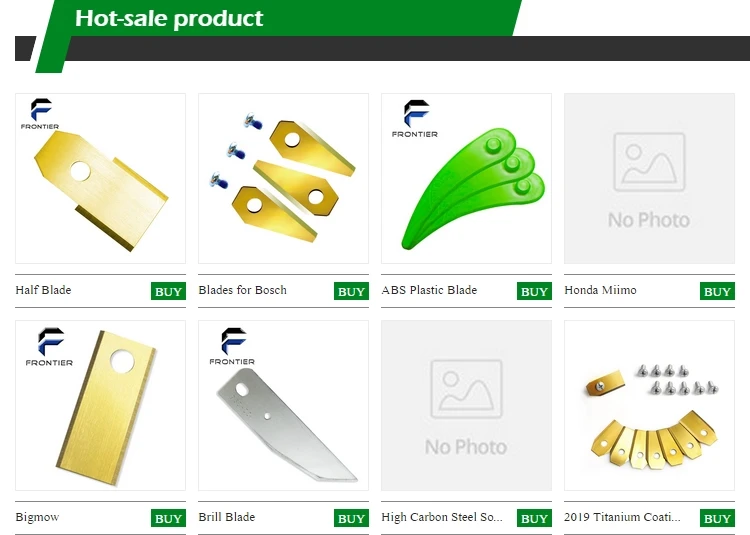
Task: Open the Brill Blade title link
Action: click(227, 517)
